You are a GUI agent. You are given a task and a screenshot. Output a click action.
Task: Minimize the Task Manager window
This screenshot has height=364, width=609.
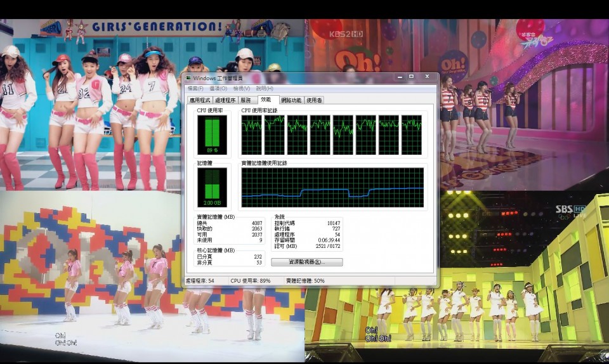[x=400, y=77]
